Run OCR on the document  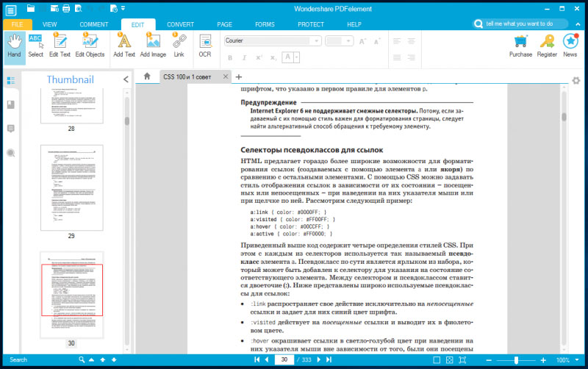pyautogui.click(x=205, y=46)
